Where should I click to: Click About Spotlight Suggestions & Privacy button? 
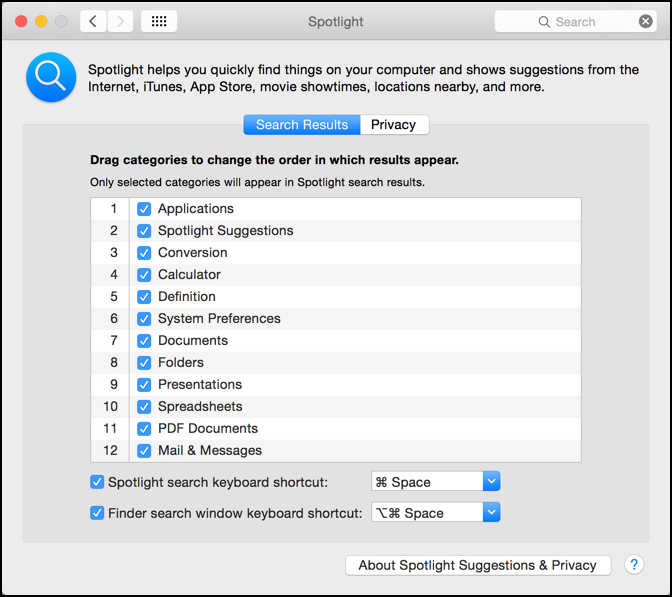pyautogui.click(x=478, y=565)
